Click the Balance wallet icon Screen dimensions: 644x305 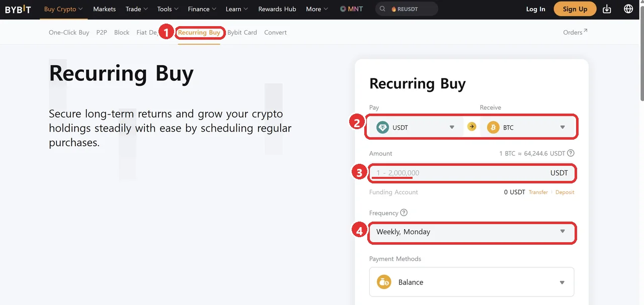click(384, 282)
